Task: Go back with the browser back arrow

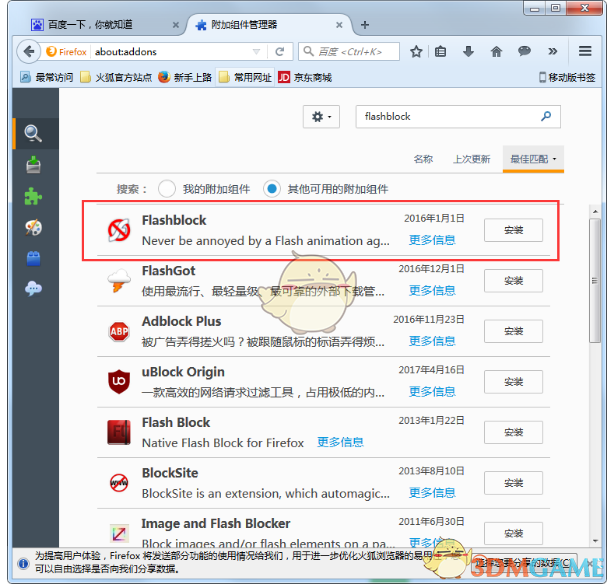Action: pos(29,51)
